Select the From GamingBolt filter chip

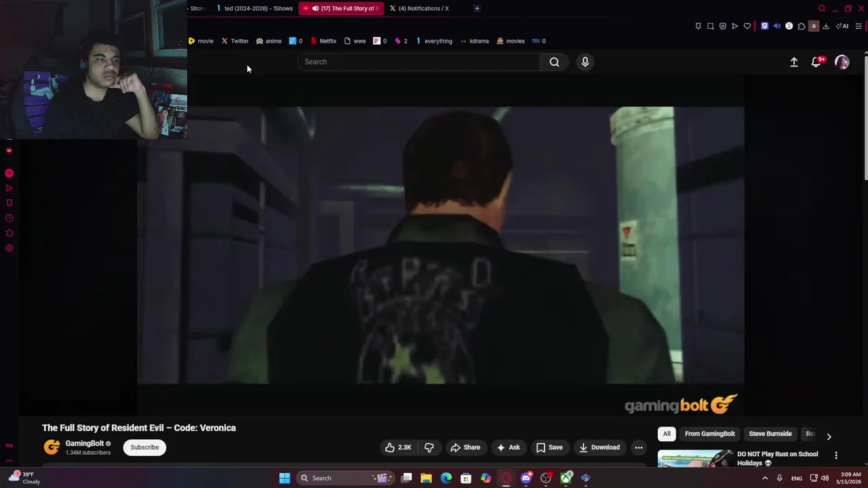pos(709,434)
